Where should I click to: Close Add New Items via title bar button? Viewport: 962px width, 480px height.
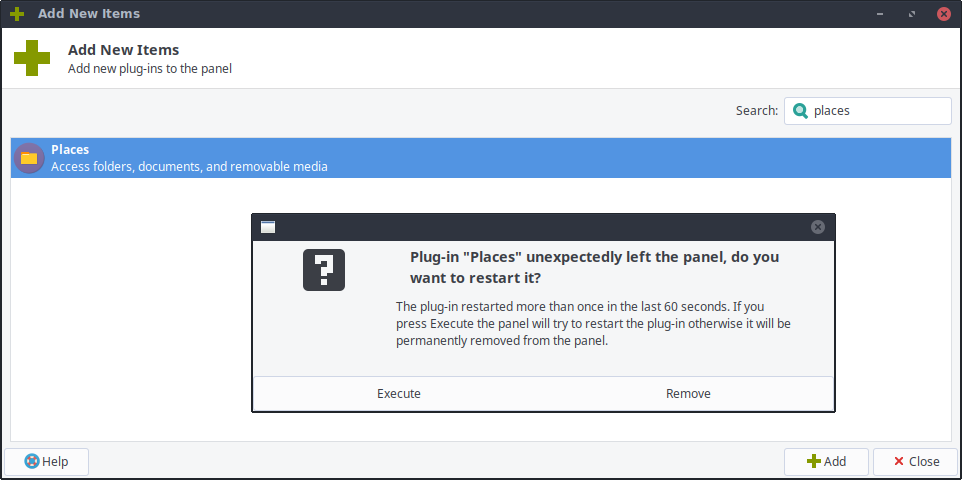pos(943,15)
